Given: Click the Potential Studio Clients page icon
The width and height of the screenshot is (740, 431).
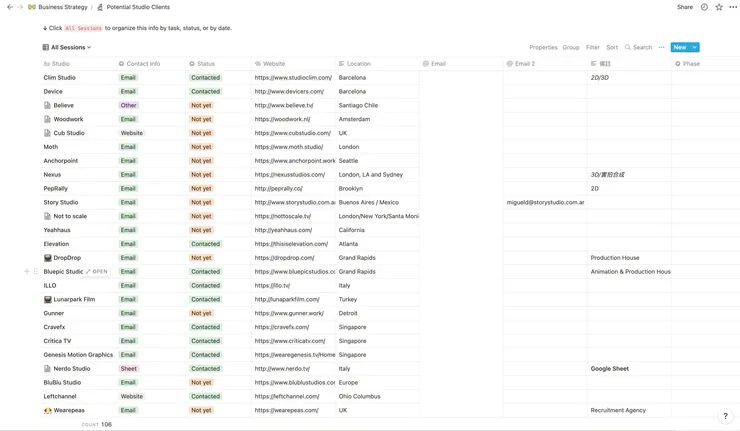Looking at the screenshot, I should tap(100, 7).
